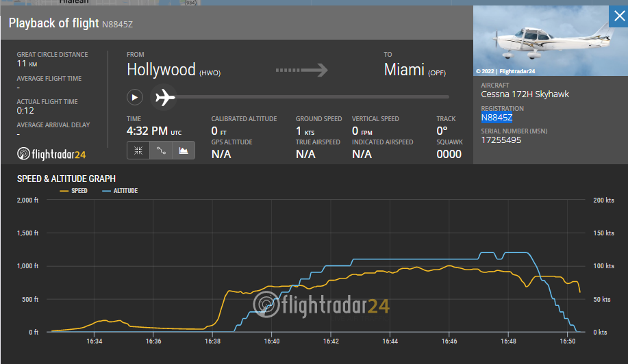Toggle the flight route path icon
Image resolution: width=628 pixels, height=364 pixels.
coord(161,151)
